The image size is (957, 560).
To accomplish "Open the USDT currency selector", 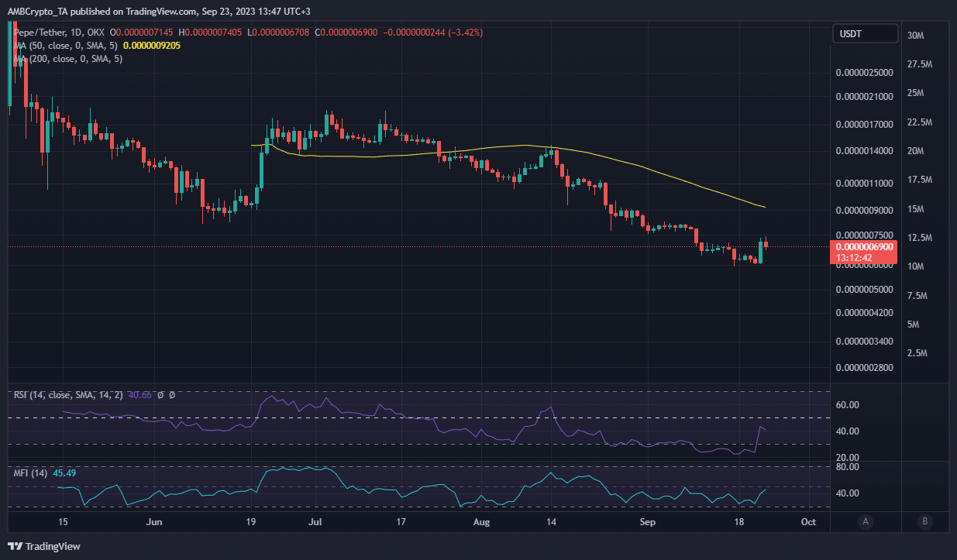I will pyautogui.click(x=865, y=34).
